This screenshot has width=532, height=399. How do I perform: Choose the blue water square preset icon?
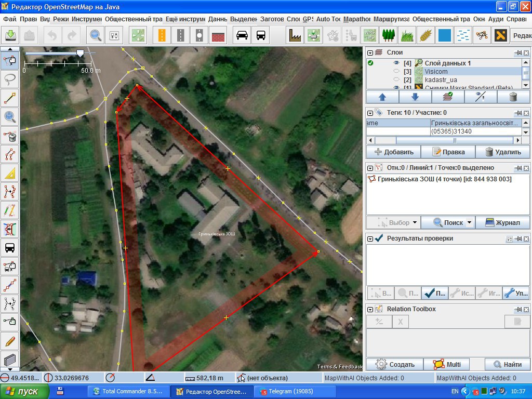click(445, 35)
